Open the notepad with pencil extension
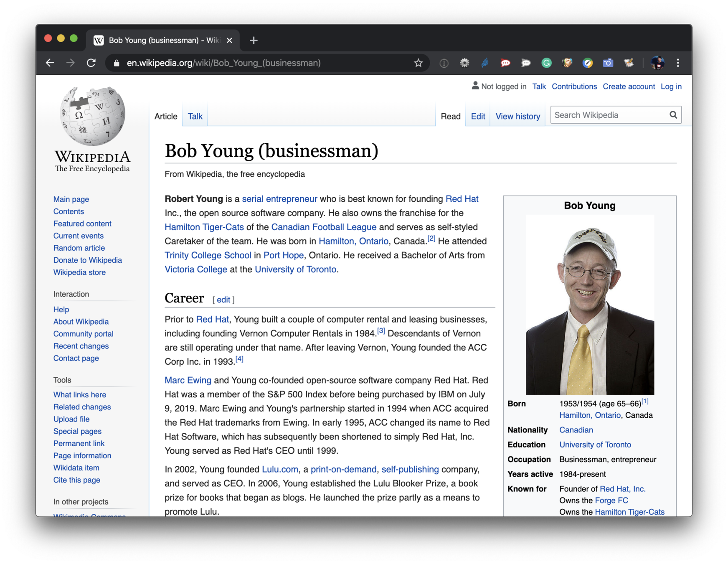Screen dimensions: 728x564 tap(629, 63)
